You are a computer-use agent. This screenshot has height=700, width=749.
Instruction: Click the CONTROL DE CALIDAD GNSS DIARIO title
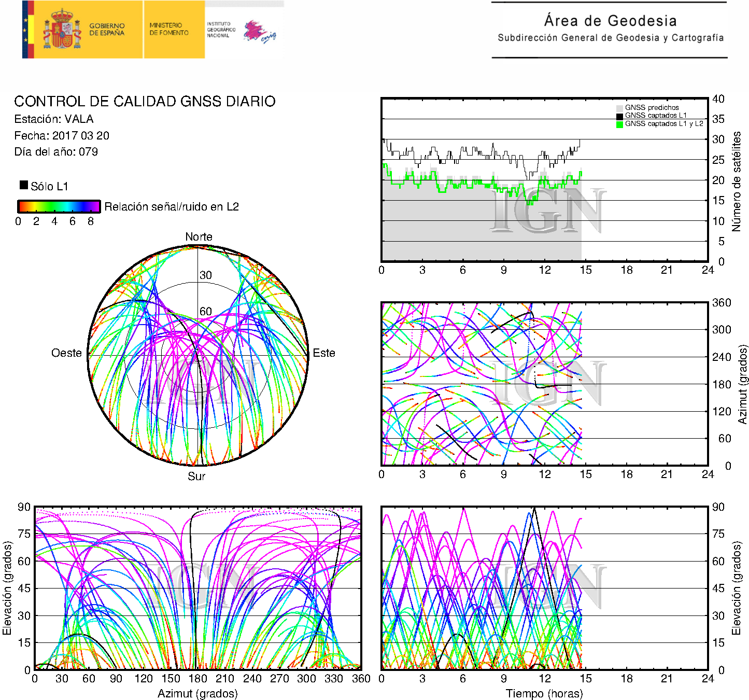pos(145,101)
